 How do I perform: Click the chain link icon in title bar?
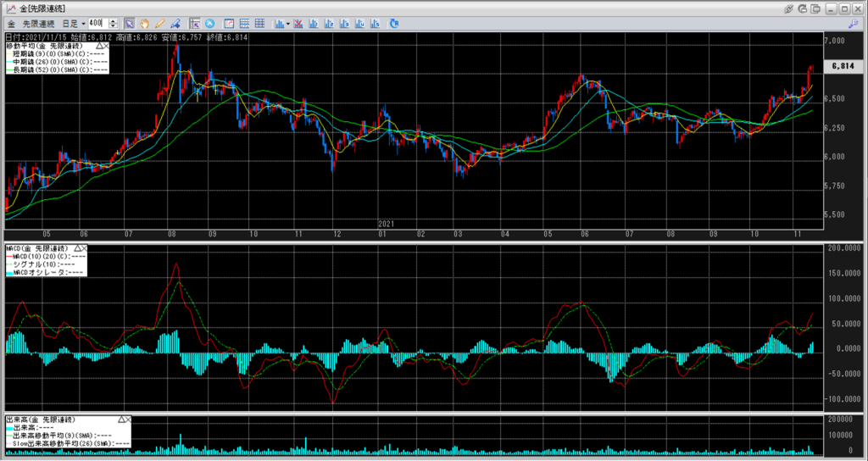[788, 8]
